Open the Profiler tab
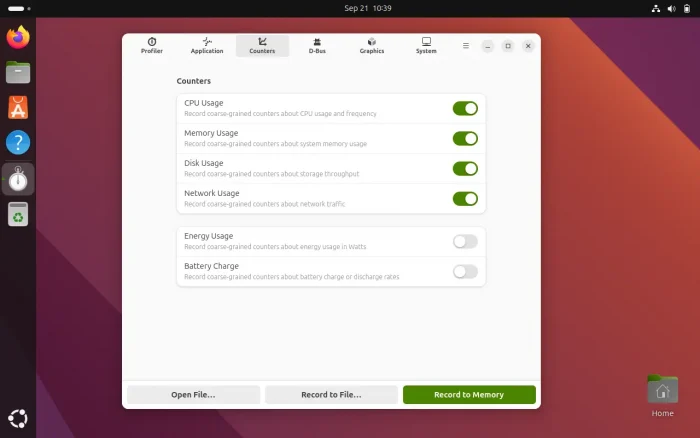The height and width of the screenshot is (438, 700). (152, 46)
